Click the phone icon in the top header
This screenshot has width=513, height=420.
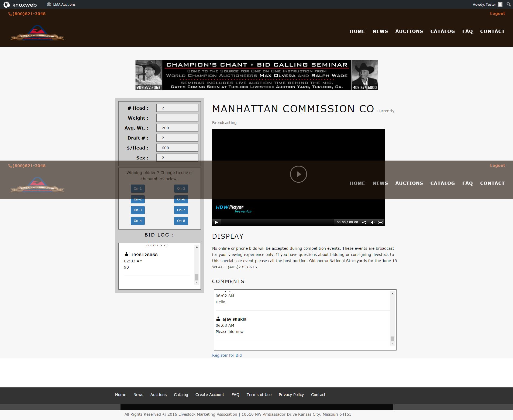[x=10, y=14]
